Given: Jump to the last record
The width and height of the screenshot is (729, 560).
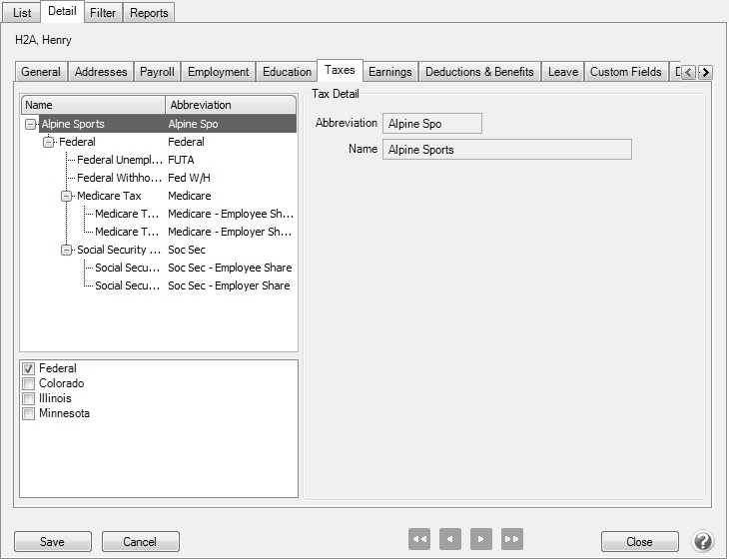Looking at the screenshot, I should [x=512, y=540].
